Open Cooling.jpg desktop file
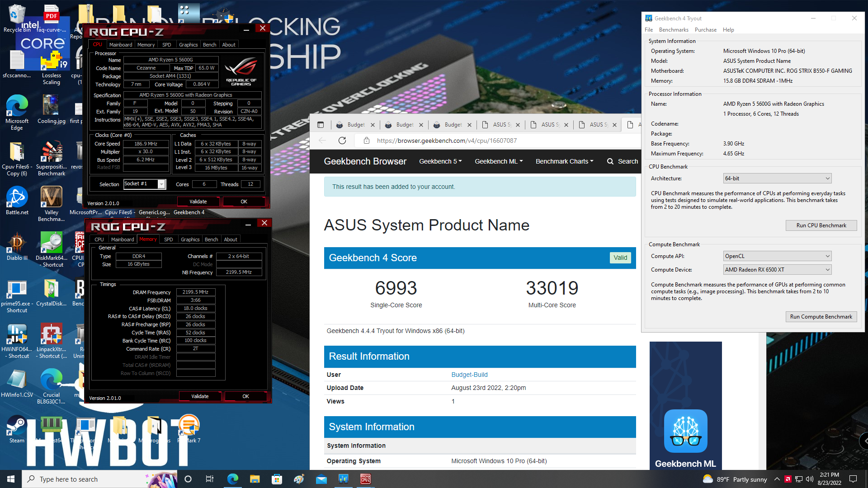Screen dimensions: 868x488 pos(51,110)
